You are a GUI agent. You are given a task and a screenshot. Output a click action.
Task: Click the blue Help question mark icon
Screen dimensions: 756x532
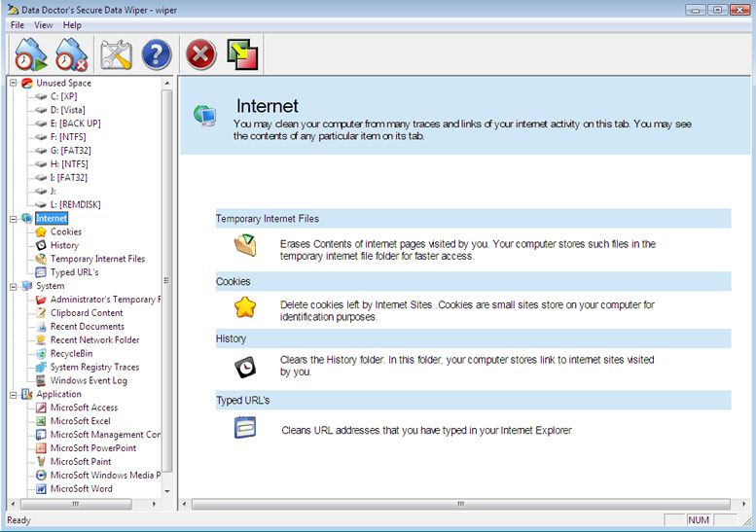point(156,54)
